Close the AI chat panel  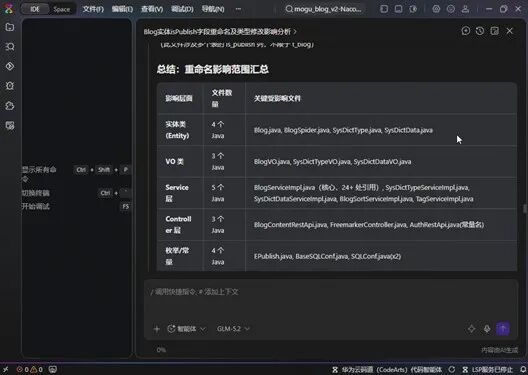509,31
